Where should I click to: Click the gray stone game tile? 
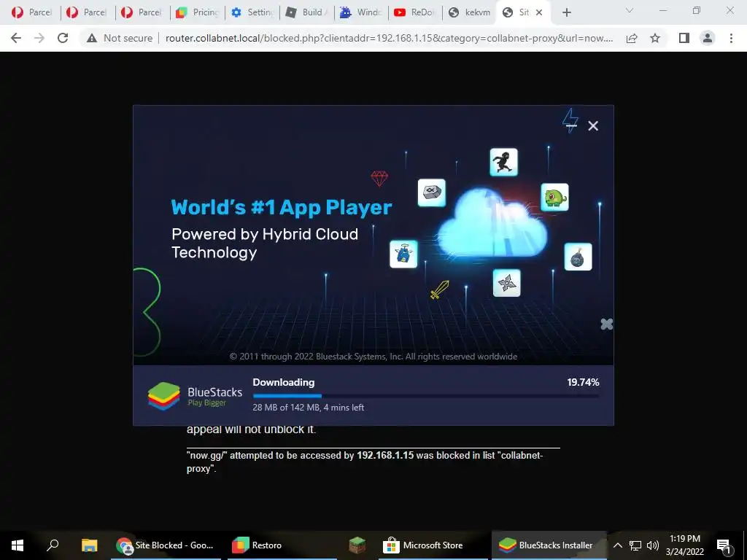[432, 192]
